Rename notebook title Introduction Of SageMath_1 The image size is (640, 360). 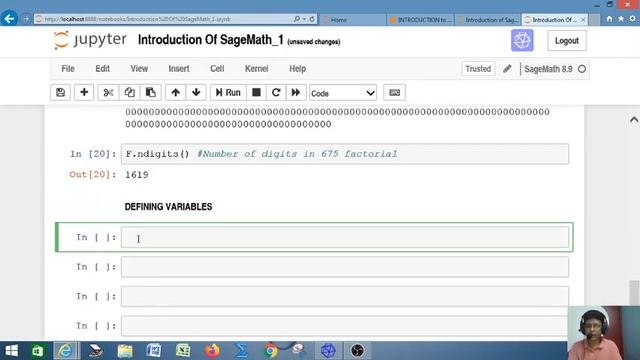click(211, 40)
